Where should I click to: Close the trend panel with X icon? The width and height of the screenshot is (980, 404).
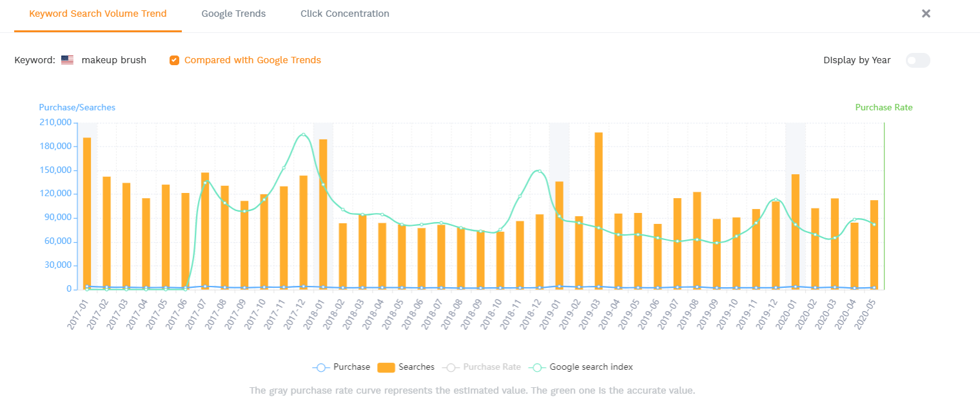[926, 14]
